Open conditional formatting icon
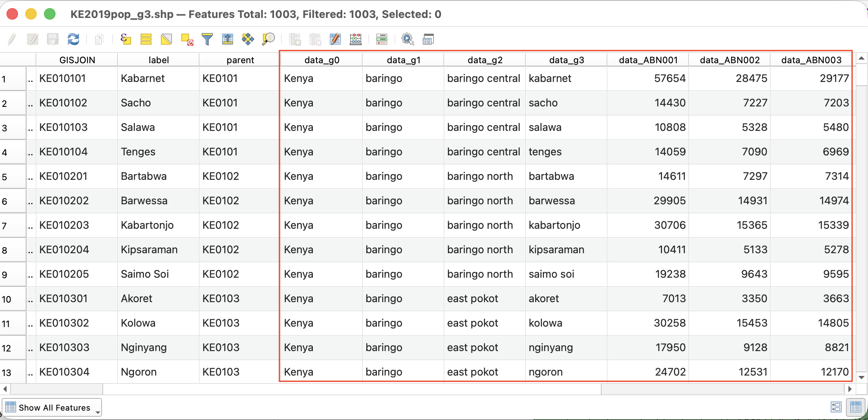The height and width of the screenshot is (420, 868). tap(382, 39)
